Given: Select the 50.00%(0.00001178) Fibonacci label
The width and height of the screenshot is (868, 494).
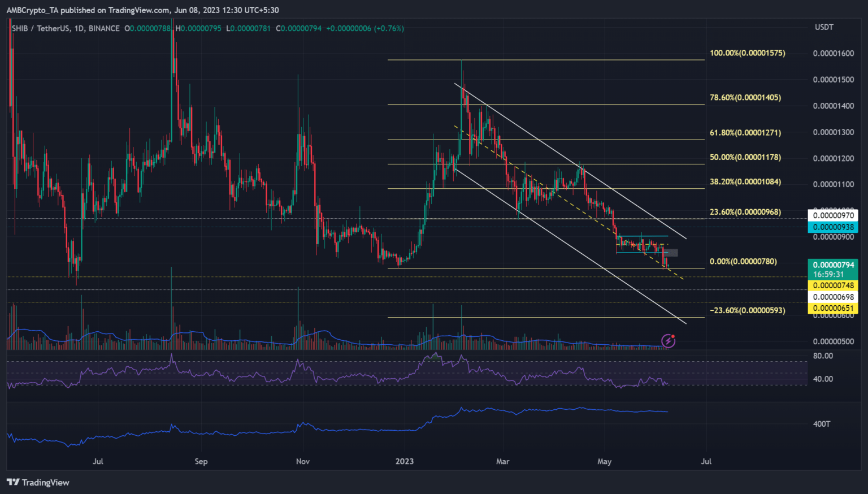Looking at the screenshot, I should click(x=745, y=157).
